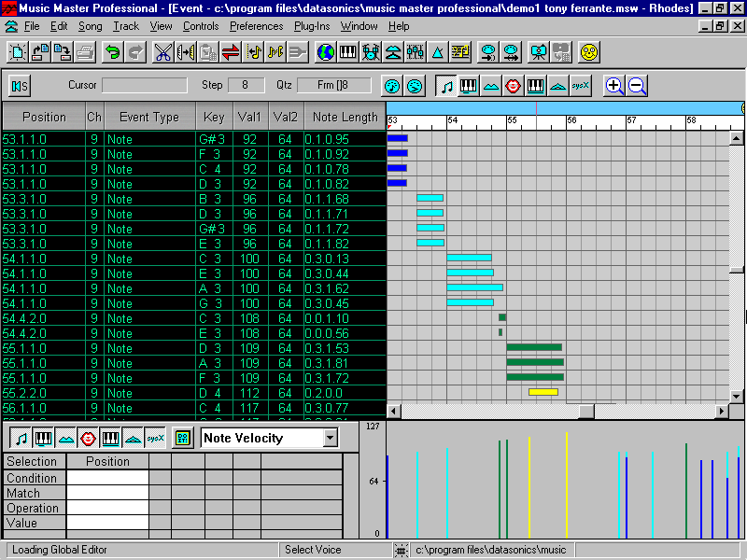The width and height of the screenshot is (747, 560).
Task: Click the printer icon in main toolbar
Action: 85,52
